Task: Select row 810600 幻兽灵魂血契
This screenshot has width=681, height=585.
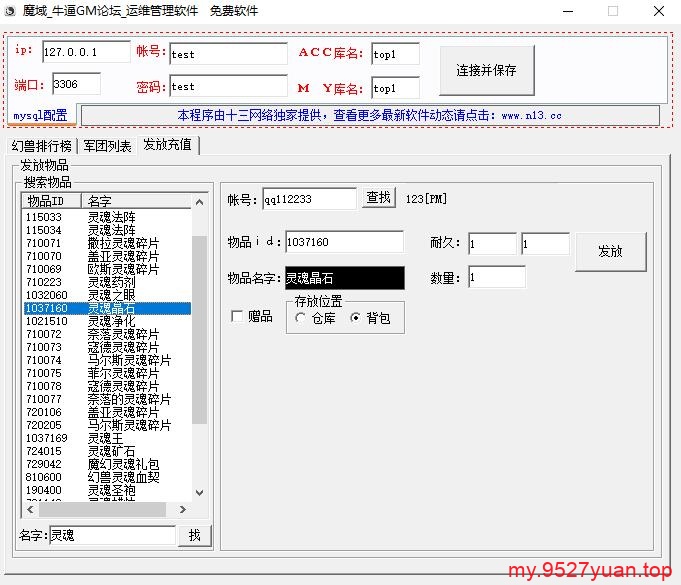Action: (x=107, y=477)
